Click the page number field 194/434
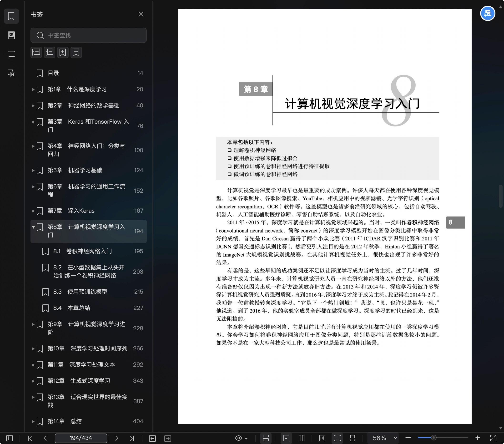 point(81,438)
